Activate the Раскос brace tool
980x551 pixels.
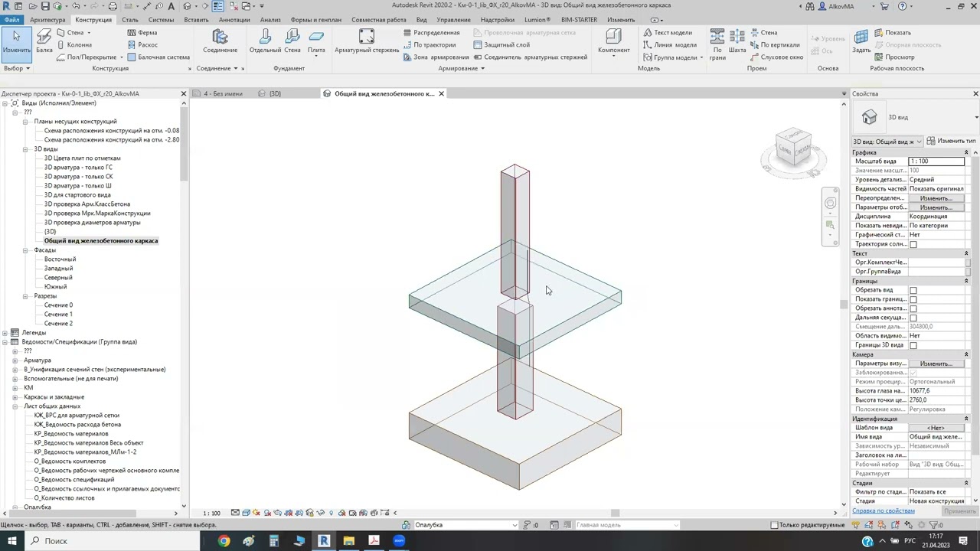[142, 44]
